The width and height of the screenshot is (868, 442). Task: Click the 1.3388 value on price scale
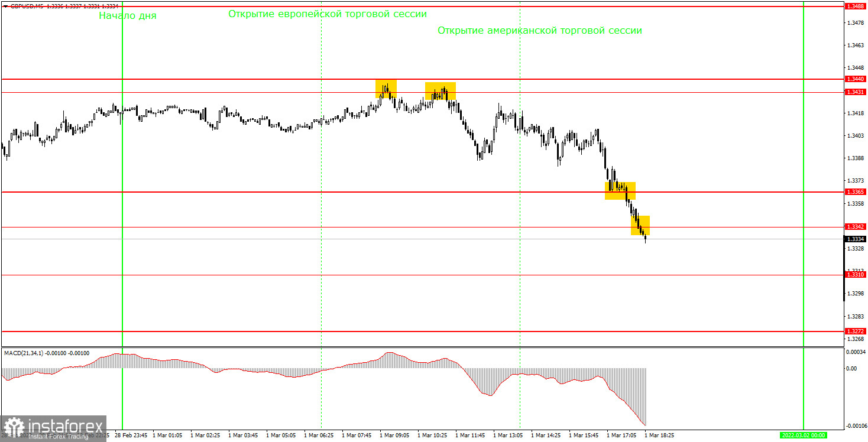click(855, 158)
